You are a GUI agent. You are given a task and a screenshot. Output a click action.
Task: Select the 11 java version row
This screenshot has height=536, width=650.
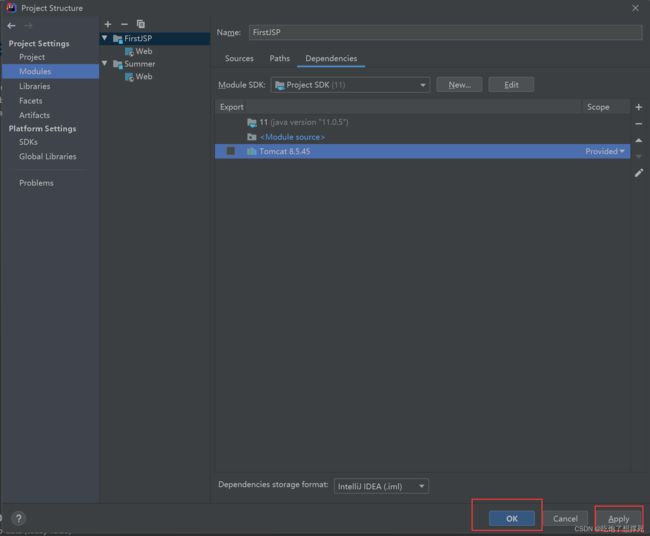click(x=422, y=122)
